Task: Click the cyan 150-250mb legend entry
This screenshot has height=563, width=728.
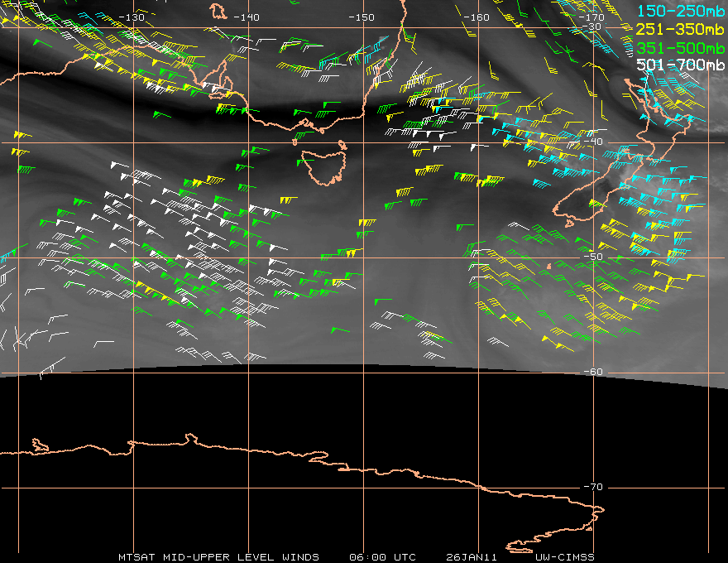Action: tap(678, 11)
